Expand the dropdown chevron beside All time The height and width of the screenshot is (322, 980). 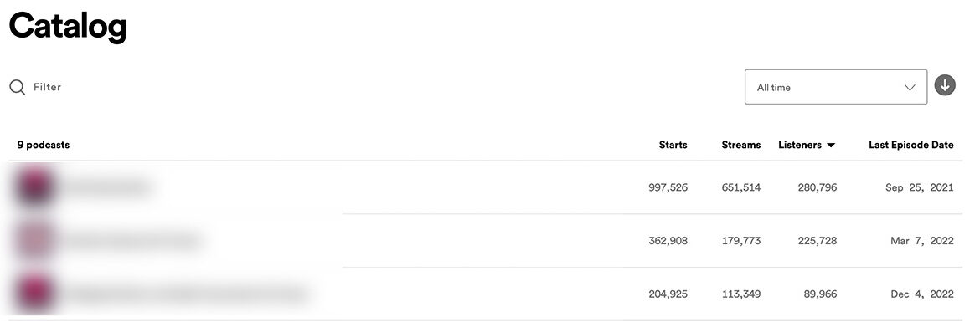910,87
